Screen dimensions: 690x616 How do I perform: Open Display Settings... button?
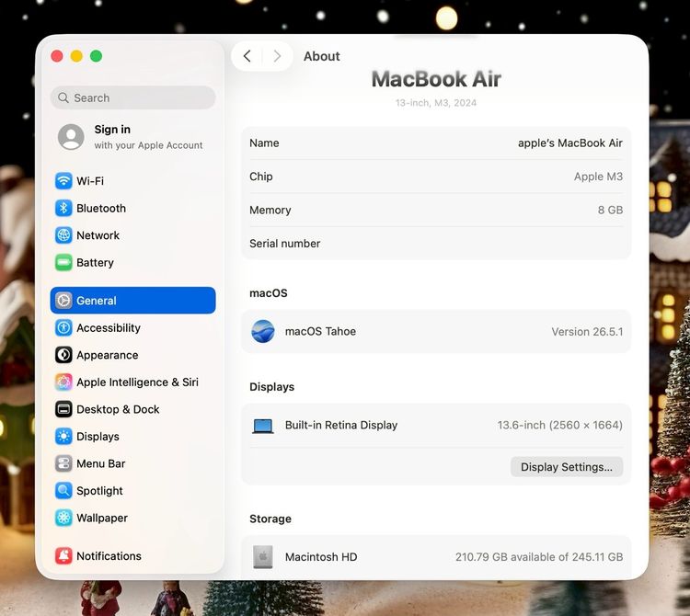click(567, 466)
